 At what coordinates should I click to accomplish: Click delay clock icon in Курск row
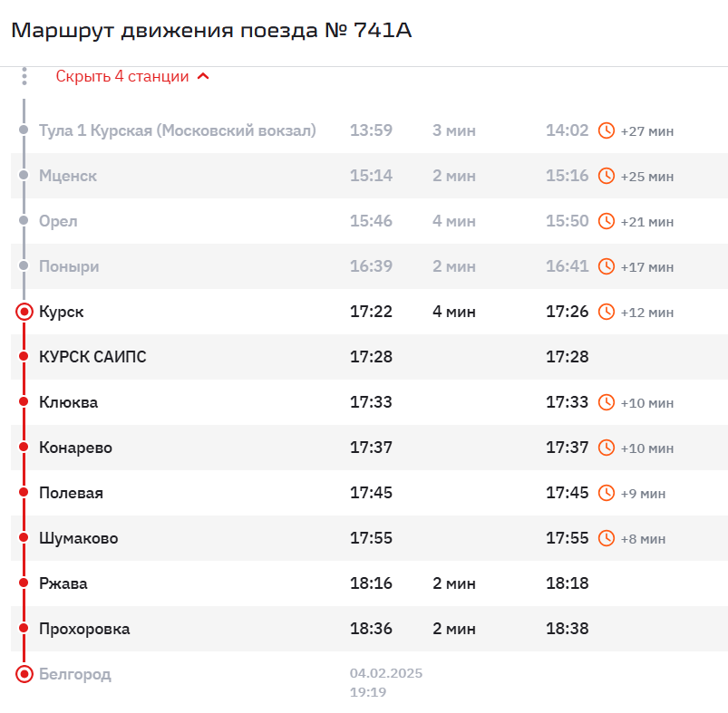coord(607,312)
